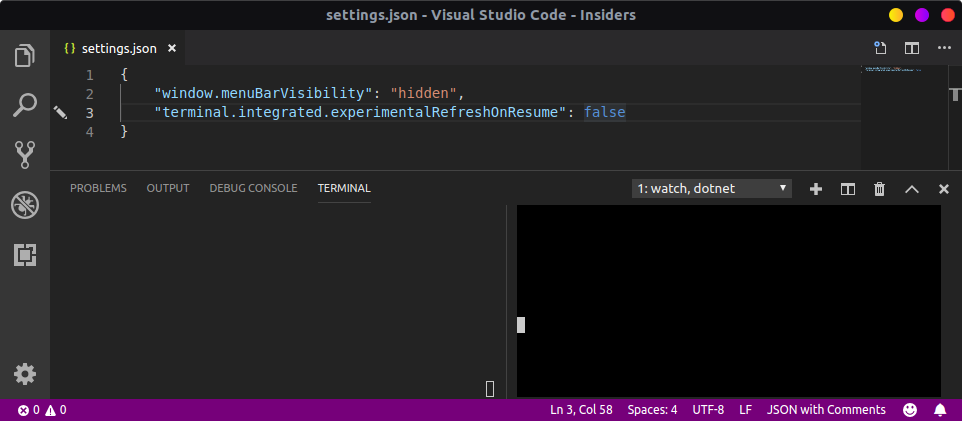This screenshot has height=421, width=962.
Task: Close the settings.json editor tab
Action: pyautogui.click(x=172, y=48)
